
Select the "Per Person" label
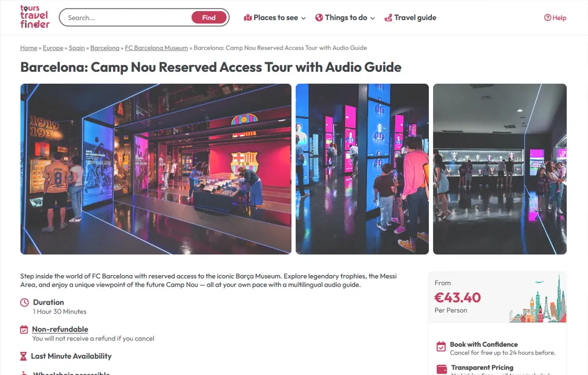pyautogui.click(x=451, y=311)
